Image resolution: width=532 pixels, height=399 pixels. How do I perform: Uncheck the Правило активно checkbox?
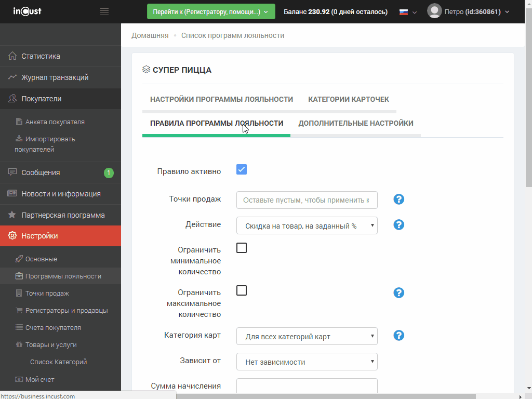[x=242, y=170]
